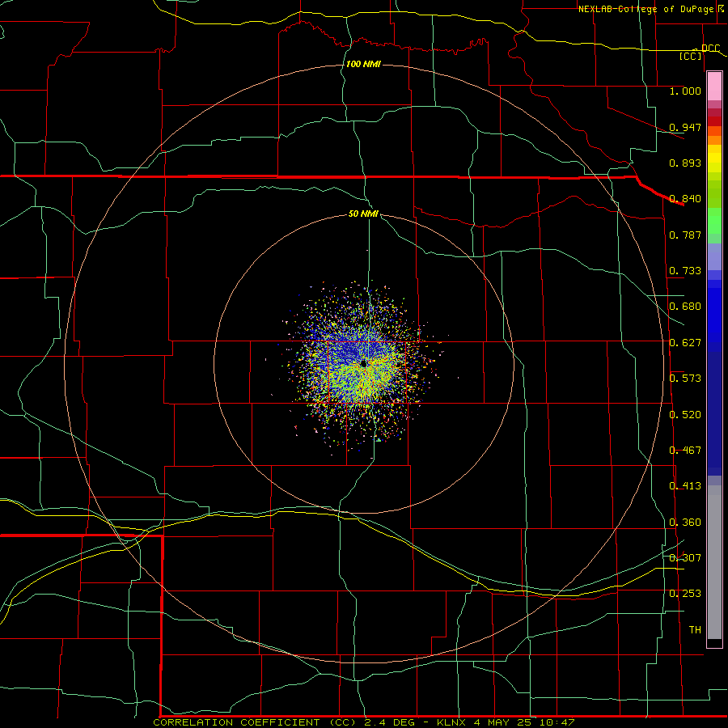Click the DCC label in the upper right
Image resolution: width=728 pixels, height=728 pixels.
coord(710,49)
